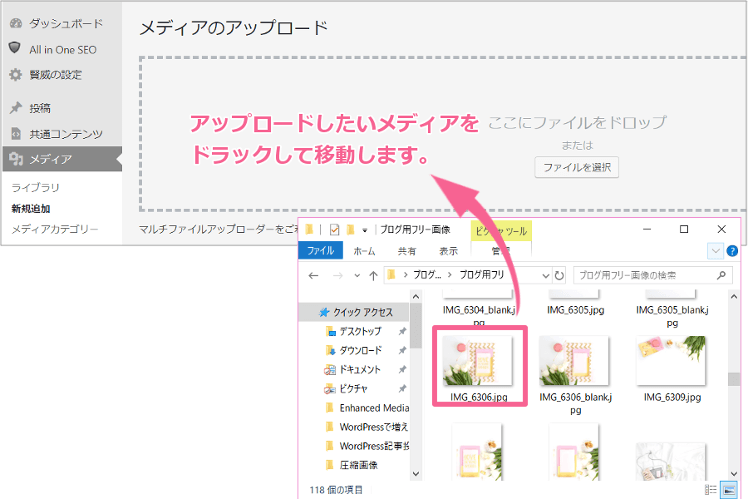Click the file list scroll-down arrow
The width and height of the screenshot is (748, 499).
(734, 474)
